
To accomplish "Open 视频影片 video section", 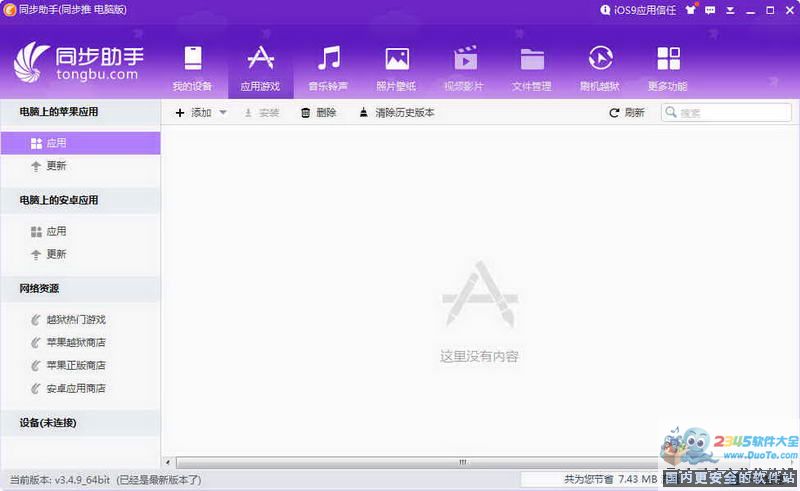I will coord(464,67).
